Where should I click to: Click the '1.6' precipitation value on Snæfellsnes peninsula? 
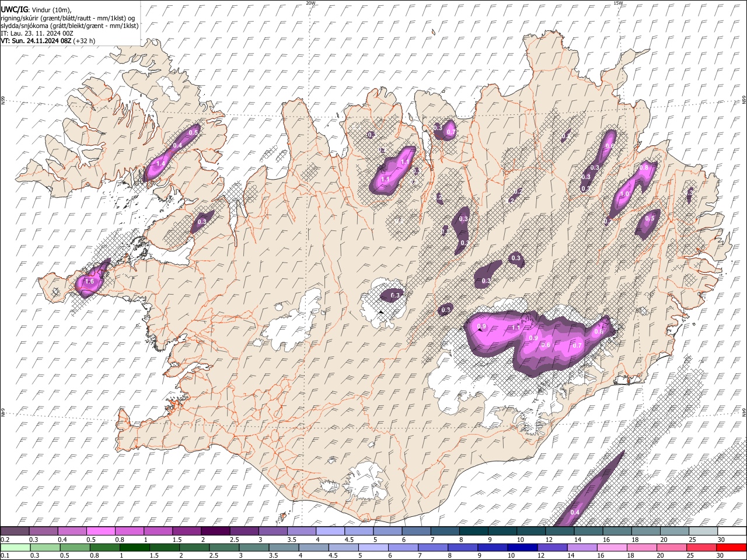point(89,281)
